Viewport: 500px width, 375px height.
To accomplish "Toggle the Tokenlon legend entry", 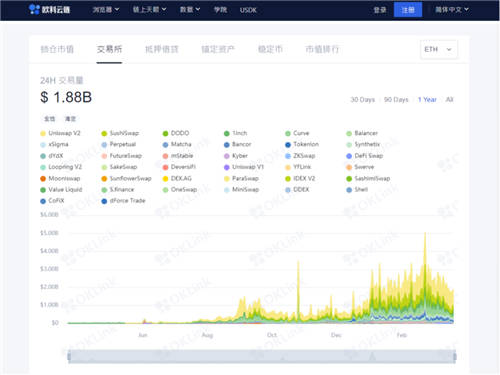I will tap(302, 144).
